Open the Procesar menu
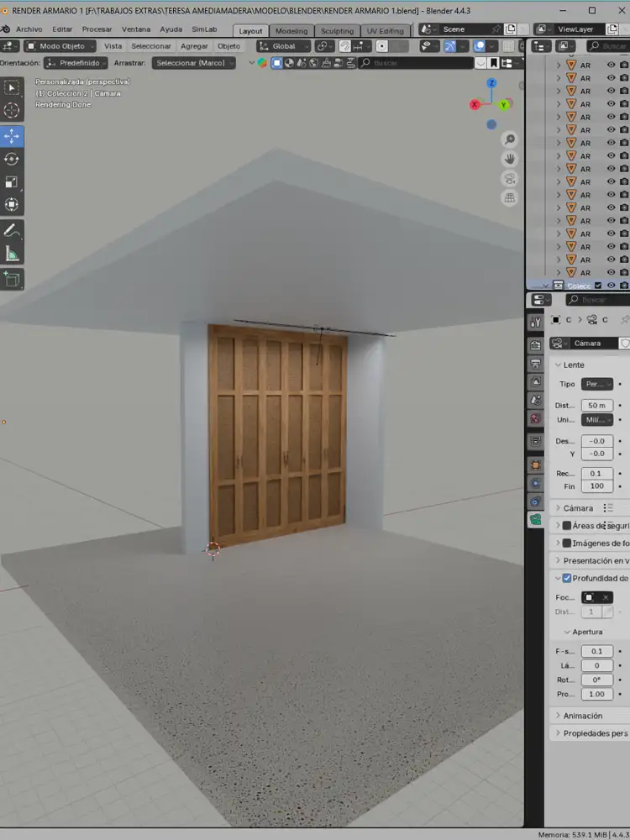 pyautogui.click(x=97, y=29)
